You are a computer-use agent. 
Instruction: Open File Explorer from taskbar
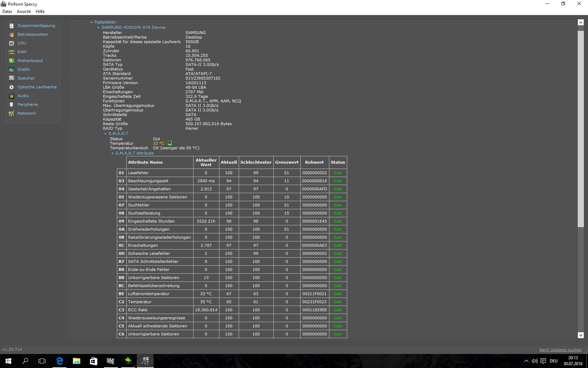click(x=76, y=361)
